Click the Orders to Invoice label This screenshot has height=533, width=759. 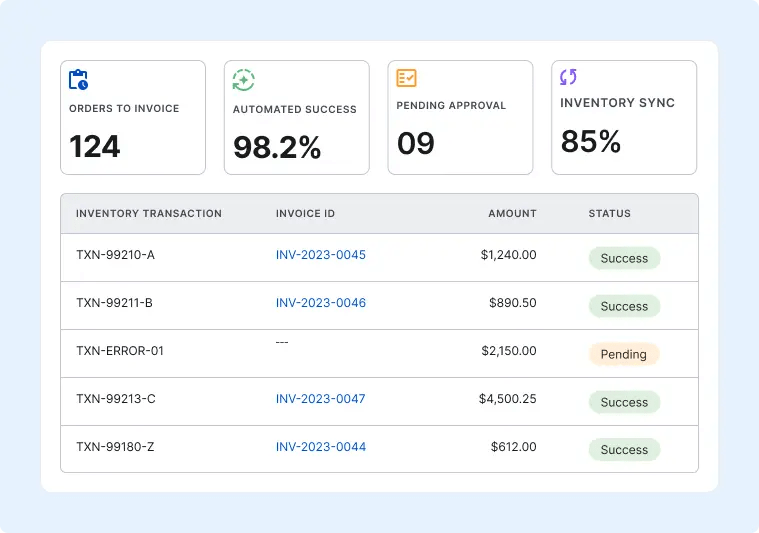click(x=124, y=108)
